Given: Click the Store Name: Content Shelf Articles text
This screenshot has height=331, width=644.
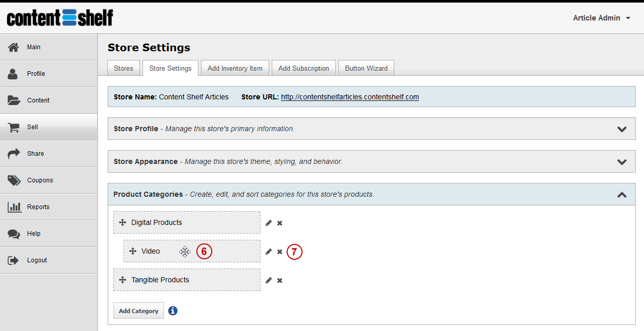Looking at the screenshot, I should [171, 97].
